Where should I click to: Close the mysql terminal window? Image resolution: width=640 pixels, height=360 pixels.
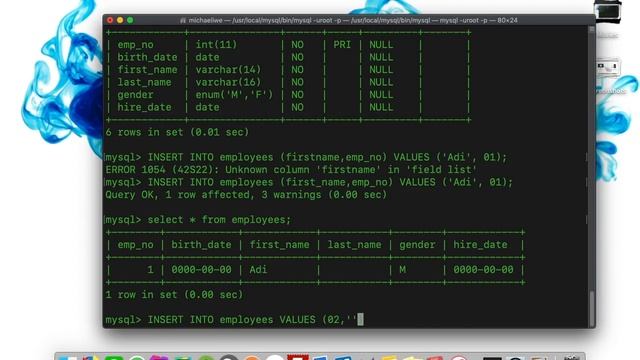tap(110, 20)
